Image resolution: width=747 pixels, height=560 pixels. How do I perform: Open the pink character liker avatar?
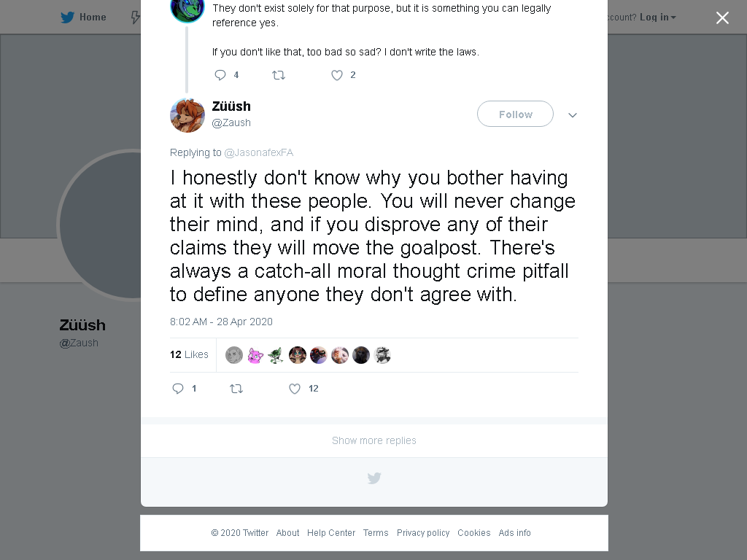(255, 355)
